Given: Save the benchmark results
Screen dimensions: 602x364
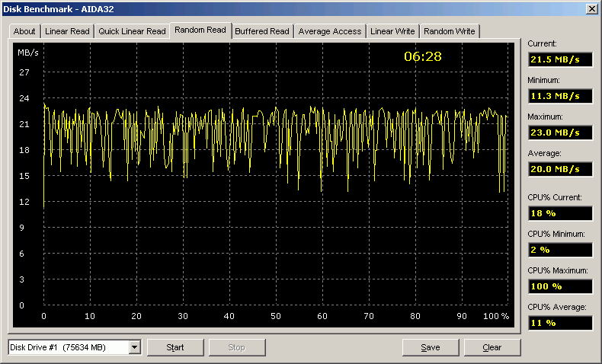Looking at the screenshot, I should click(x=430, y=348).
